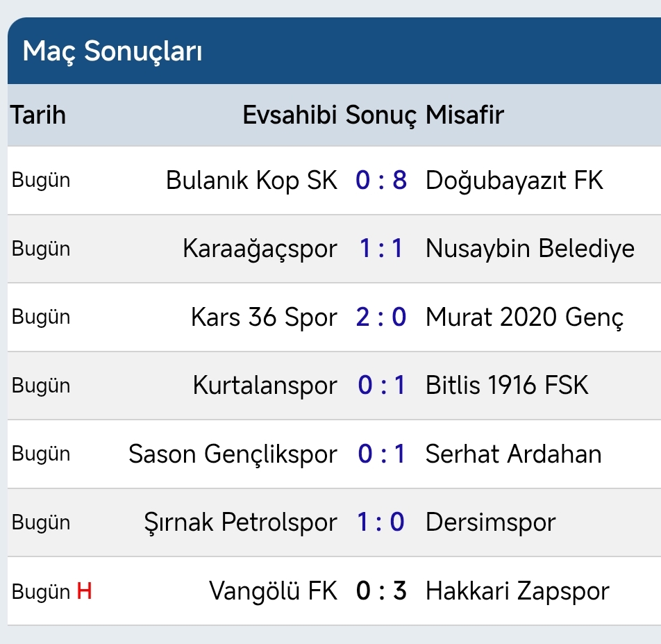661x644 pixels.
Task: Click the Tarih column header
Action: [38, 115]
